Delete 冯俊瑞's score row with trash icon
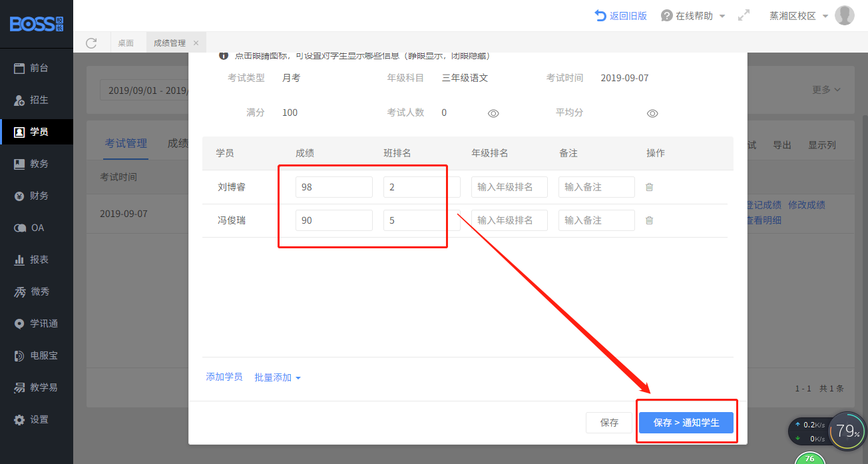The image size is (868, 464). click(x=649, y=220)
